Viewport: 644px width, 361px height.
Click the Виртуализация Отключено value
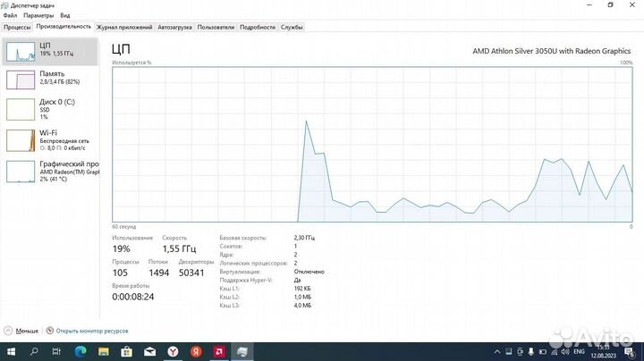coord(309,272)
